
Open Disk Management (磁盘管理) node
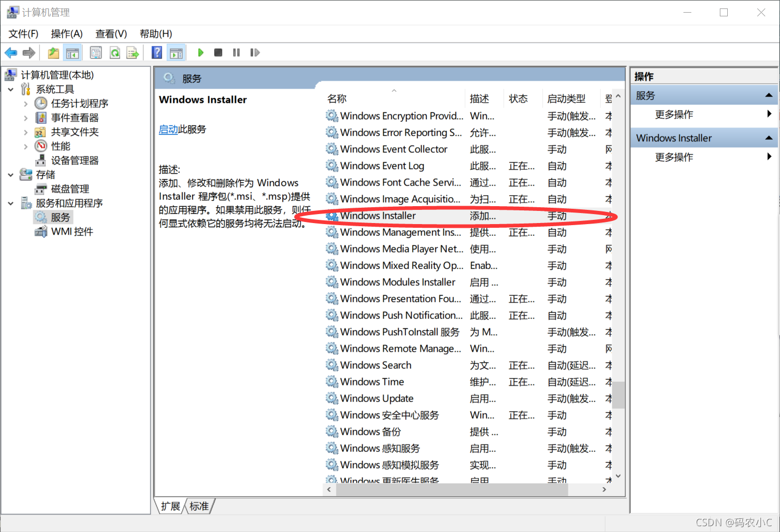70,189
